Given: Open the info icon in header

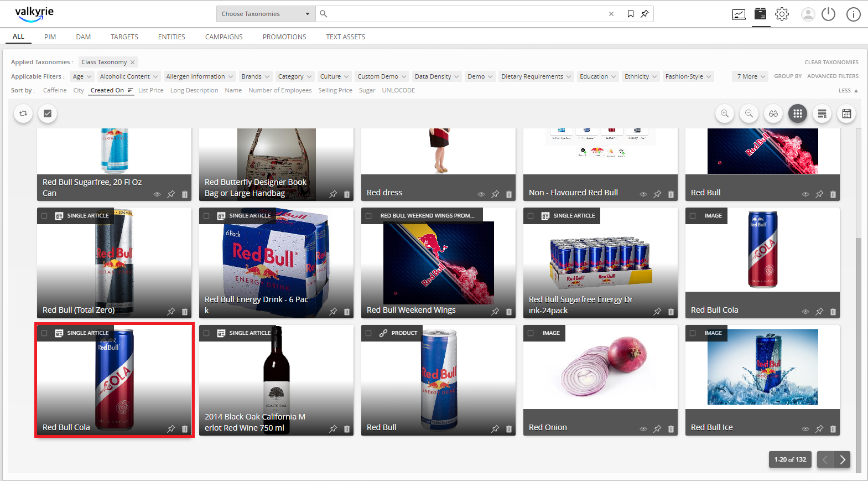Looking at the screenshot, I should 854,14.
